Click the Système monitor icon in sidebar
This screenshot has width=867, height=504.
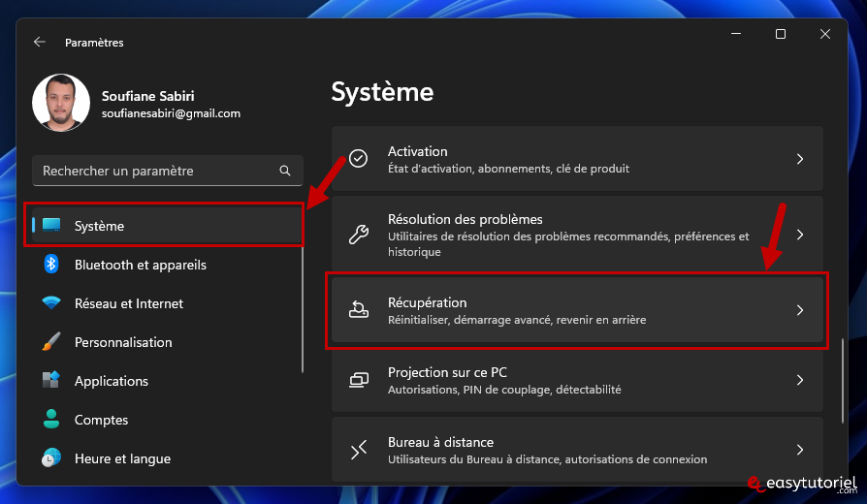(x=51, y=225)
